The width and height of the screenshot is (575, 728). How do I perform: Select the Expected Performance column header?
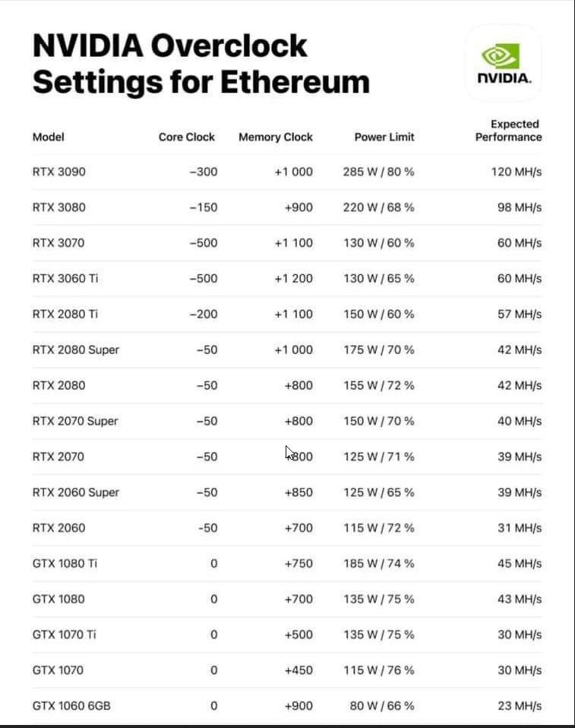tap(509, 131)
